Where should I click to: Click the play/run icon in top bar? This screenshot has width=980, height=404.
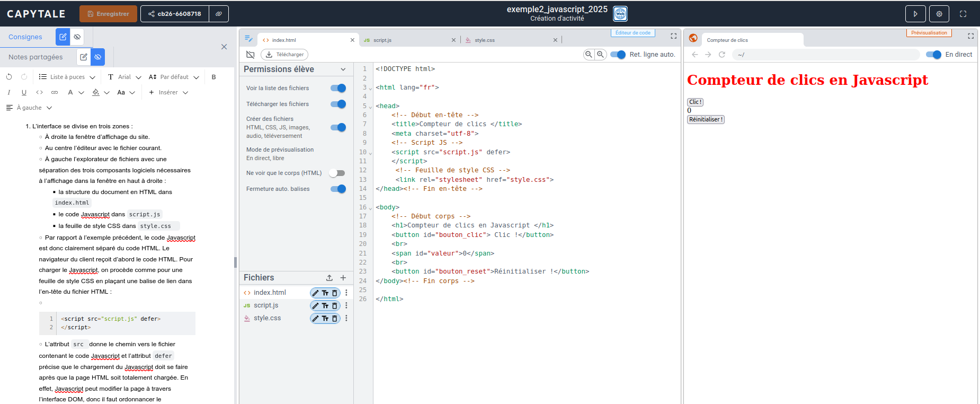(x=915, y=14)
